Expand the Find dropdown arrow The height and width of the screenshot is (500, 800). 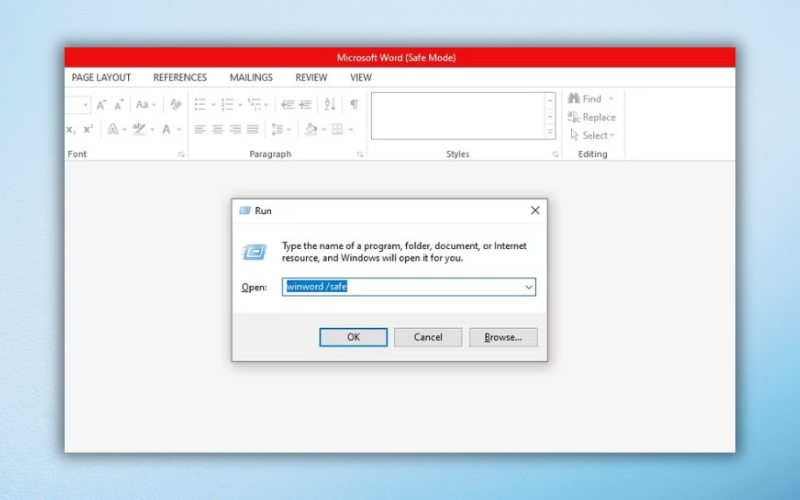(x=611, y=99)
